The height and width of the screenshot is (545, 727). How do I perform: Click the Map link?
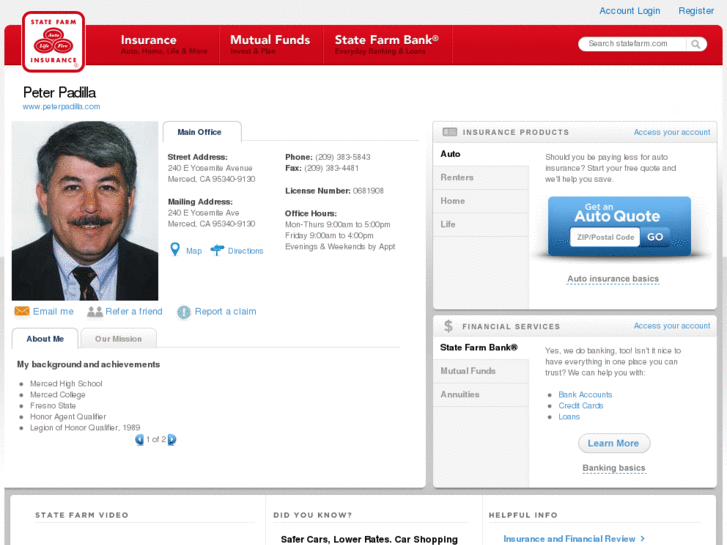194,250
